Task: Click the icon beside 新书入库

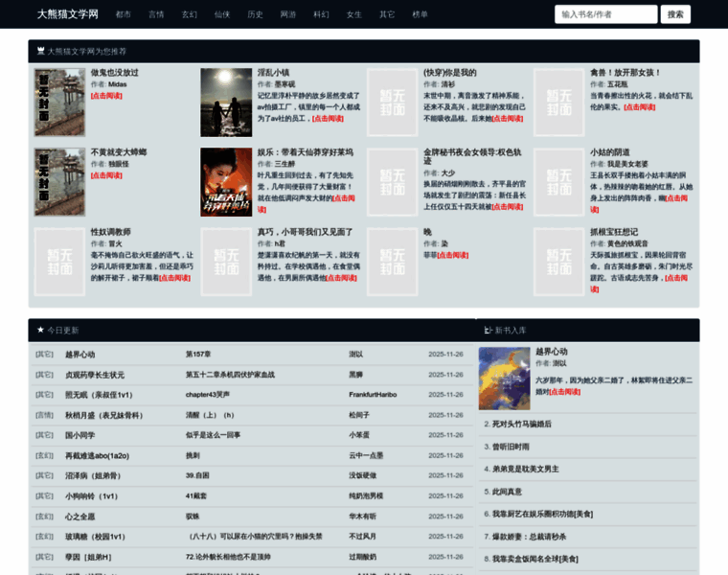Action: [488, 331]
